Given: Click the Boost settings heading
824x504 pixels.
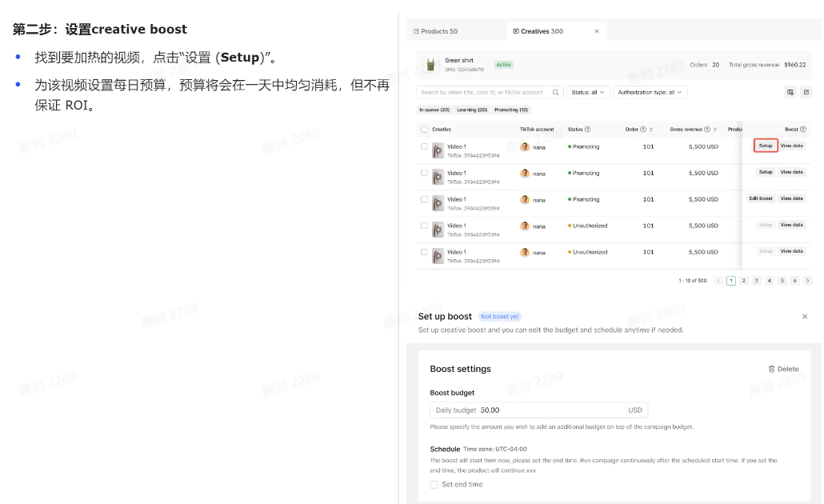Looking at the screenshot, I should [x=460, y=369].
